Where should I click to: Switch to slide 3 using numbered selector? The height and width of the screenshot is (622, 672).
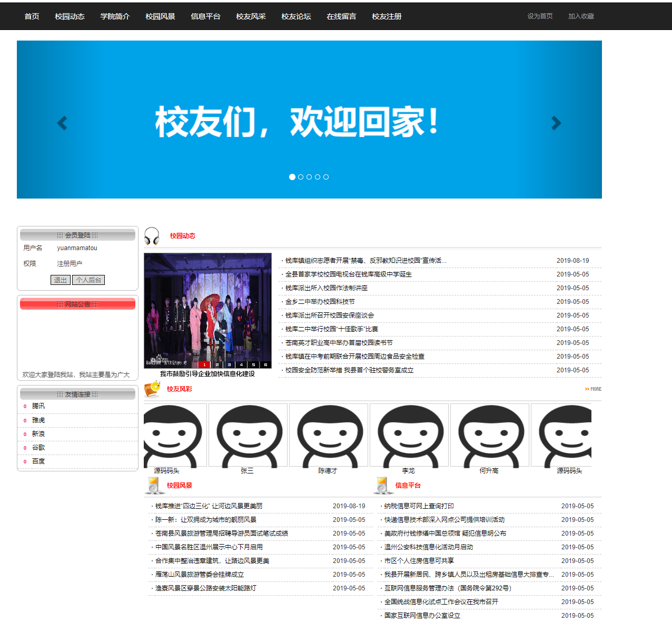229,364
